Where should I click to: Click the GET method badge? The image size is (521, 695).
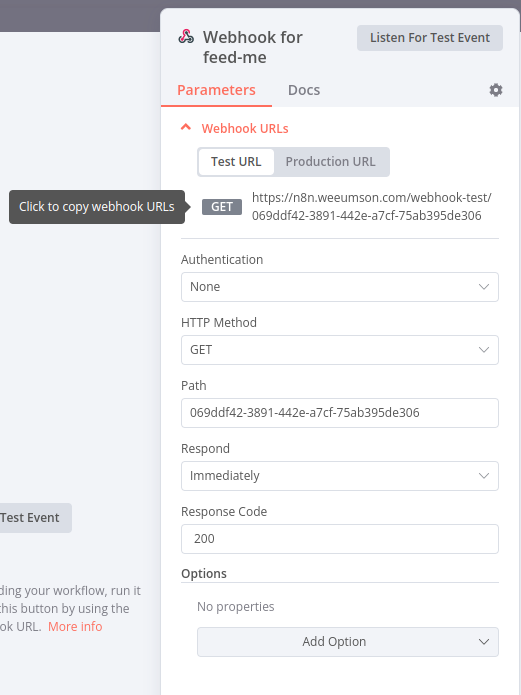click(x=222, y=207)
